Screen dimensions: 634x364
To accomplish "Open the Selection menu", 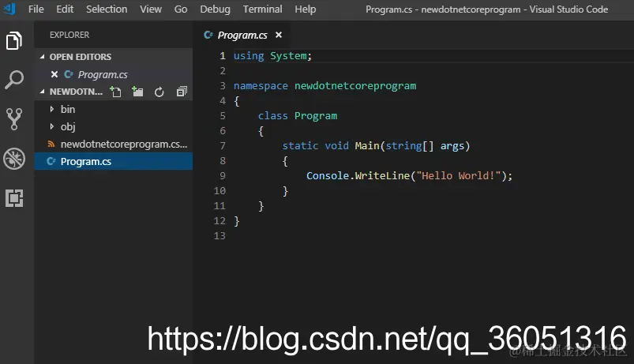I will click(107, 9).
